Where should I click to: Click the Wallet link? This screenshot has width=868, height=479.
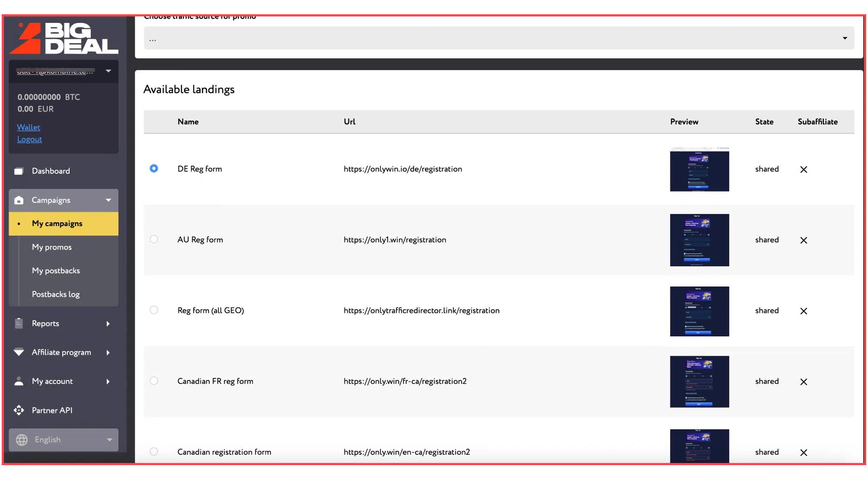point(29,127)
